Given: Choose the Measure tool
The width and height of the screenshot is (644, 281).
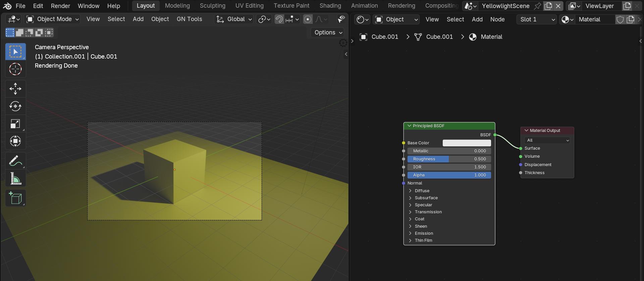Looking at the screenshot, I should [x=15, y=179].
